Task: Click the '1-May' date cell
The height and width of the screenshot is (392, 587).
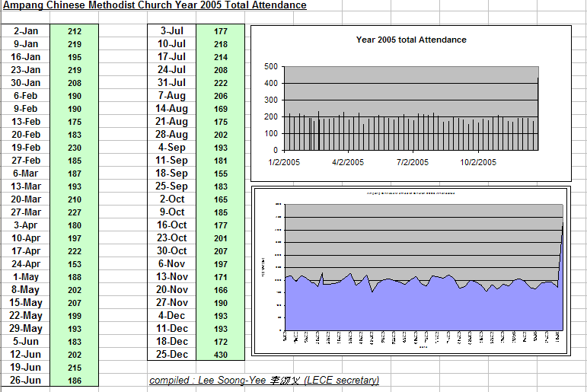Action: point(26,277)
